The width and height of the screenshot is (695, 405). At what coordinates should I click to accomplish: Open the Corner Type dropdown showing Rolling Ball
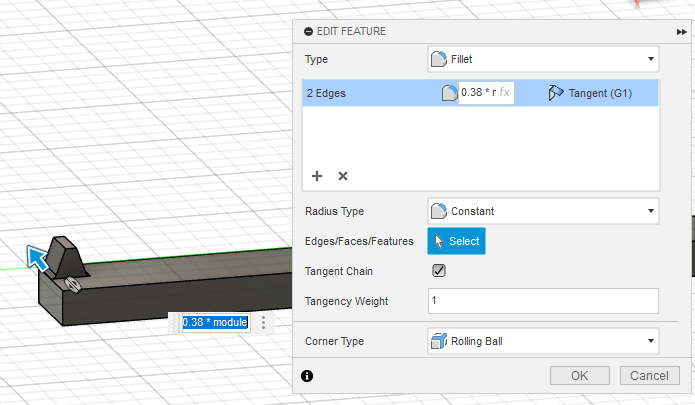pos(543,341)
